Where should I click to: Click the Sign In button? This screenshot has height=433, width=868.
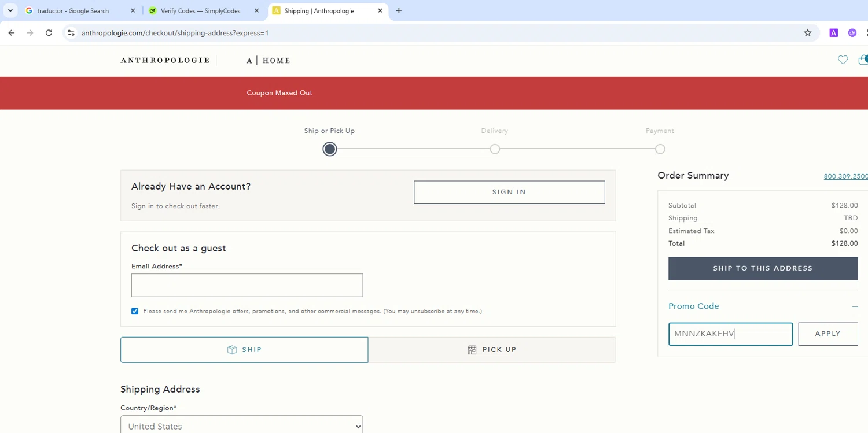pos(509,192)
